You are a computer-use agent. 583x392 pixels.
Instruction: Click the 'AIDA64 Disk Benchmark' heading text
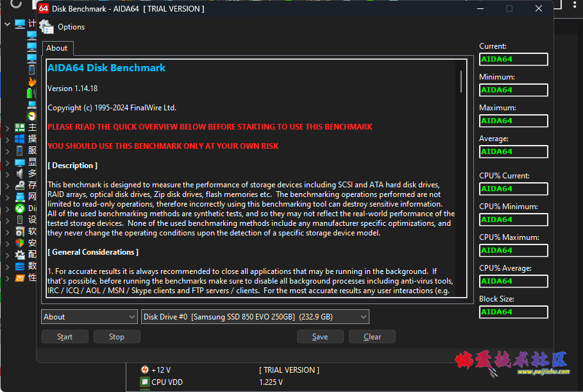coord(106,68)
